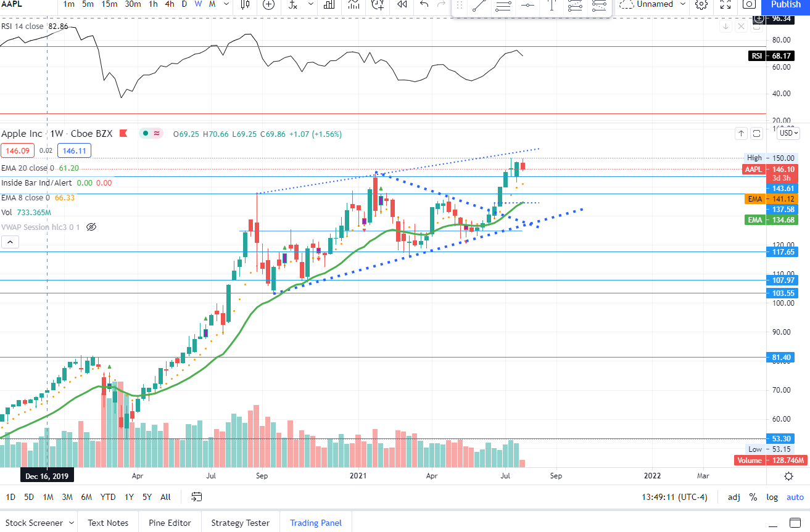Open the candlestick chart style icon
Image resolution: width=810 pixels, height=532 pixels.
(245, 4)
